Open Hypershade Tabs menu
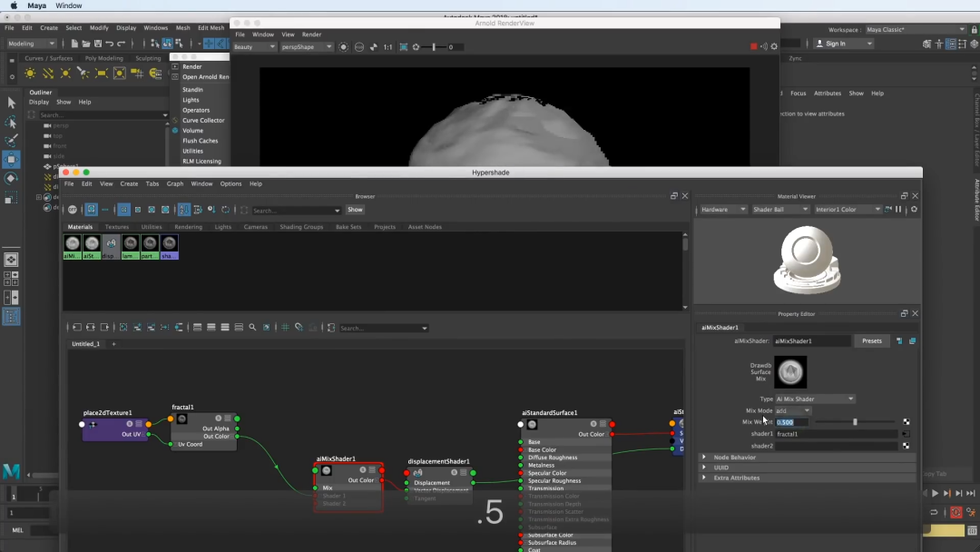980x552 pixels. [x=152, y=183]
